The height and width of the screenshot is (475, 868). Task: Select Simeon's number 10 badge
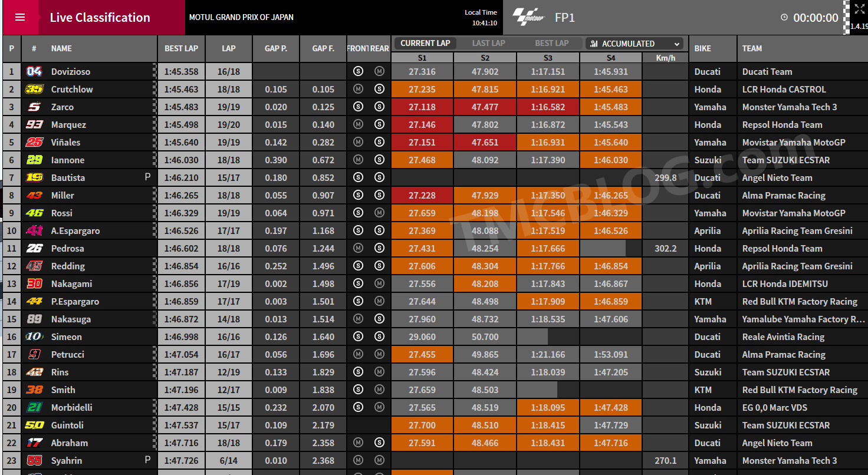[x=34, y=337]
